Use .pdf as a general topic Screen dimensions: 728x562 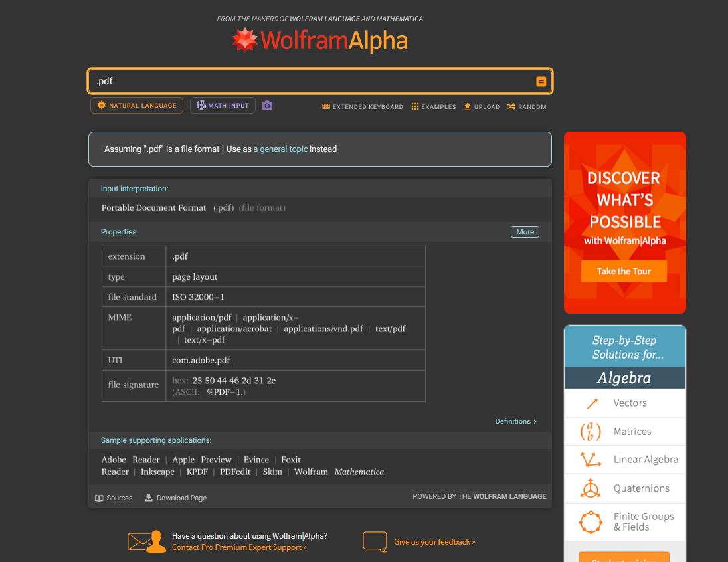[280, 149]
